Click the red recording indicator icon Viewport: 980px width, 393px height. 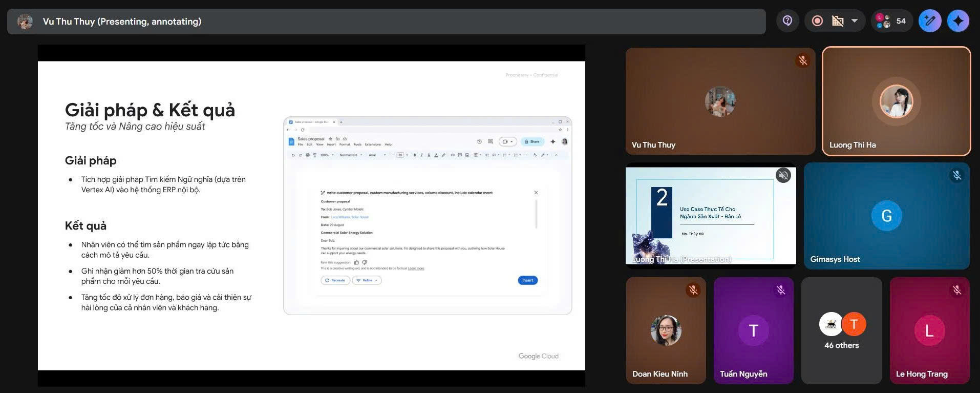817,21
